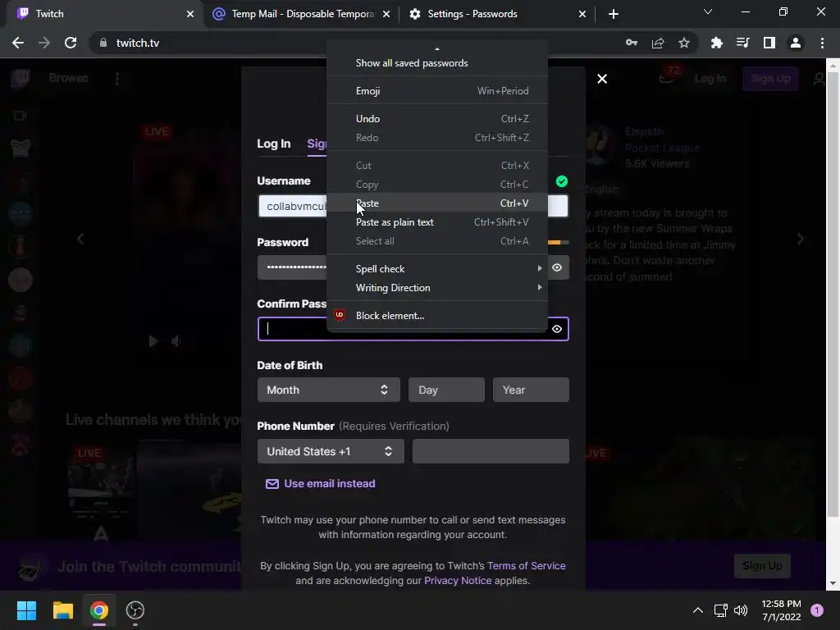
Task: Open the taskbar clock and date
Action: pos(781,610)
